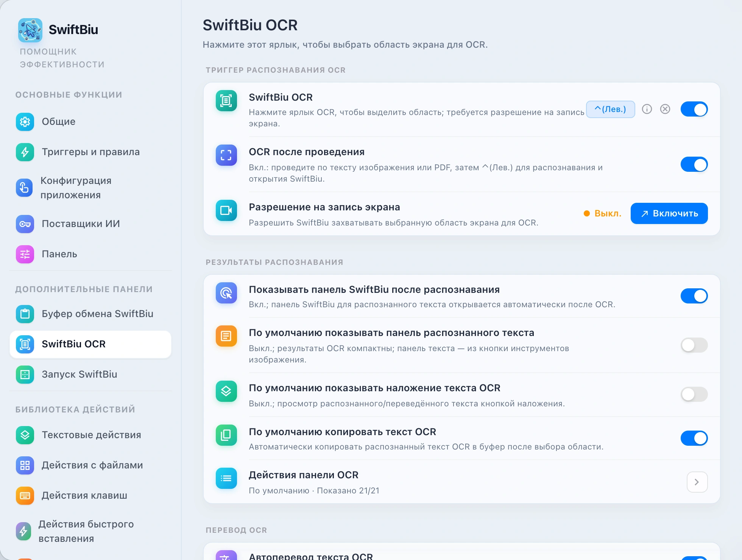Click the scan icon of SwiftBiu OCR sidebar item
The width and height of the screenshot is (742, 560).
point(25,344)
